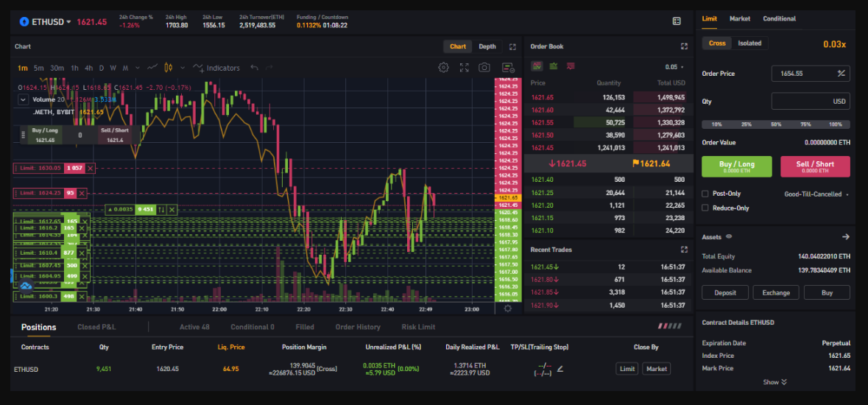
Task: Set quantity to 50% on slider
Action: click(776, 124)
